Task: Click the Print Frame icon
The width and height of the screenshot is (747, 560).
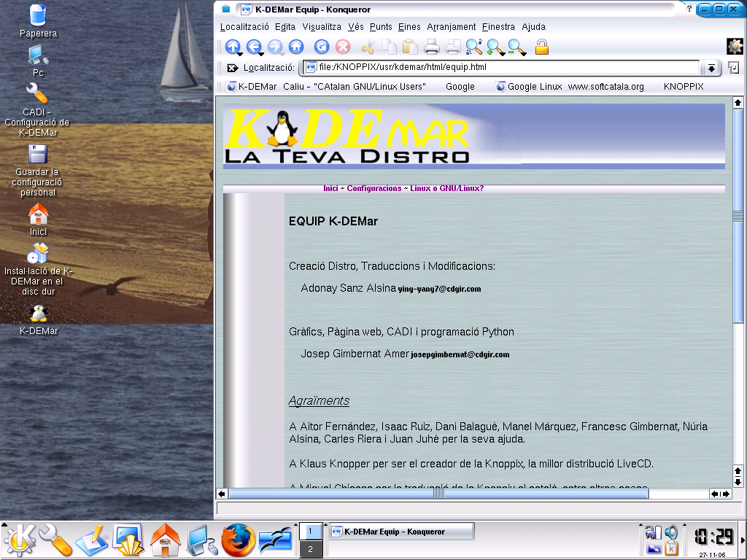Action: [x=453, y=47]
